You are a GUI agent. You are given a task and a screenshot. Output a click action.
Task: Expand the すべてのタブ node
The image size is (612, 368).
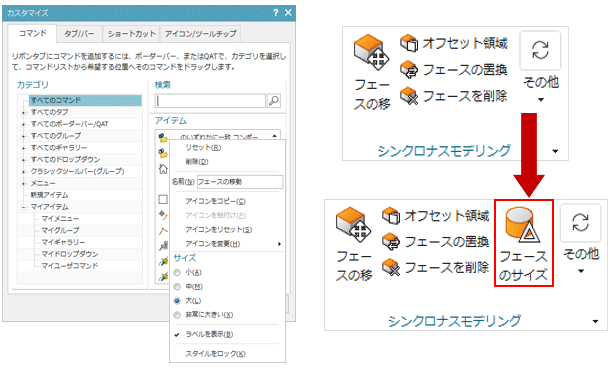23,112
